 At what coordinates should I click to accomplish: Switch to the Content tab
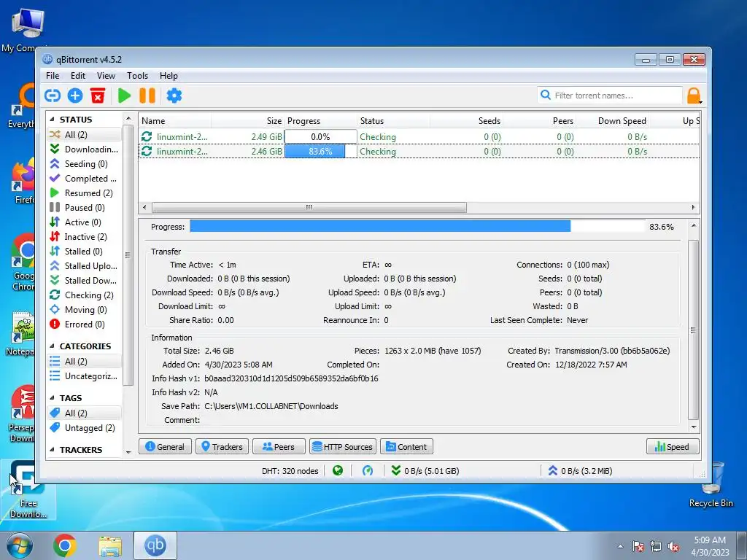pos(406,447)
